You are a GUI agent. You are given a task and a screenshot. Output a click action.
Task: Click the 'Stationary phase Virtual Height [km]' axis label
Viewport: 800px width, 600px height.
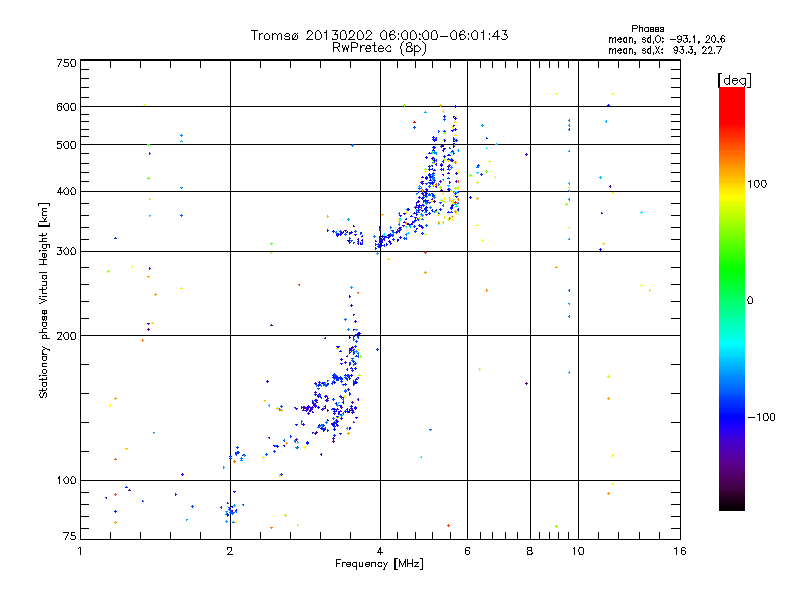tap(44, 301)
